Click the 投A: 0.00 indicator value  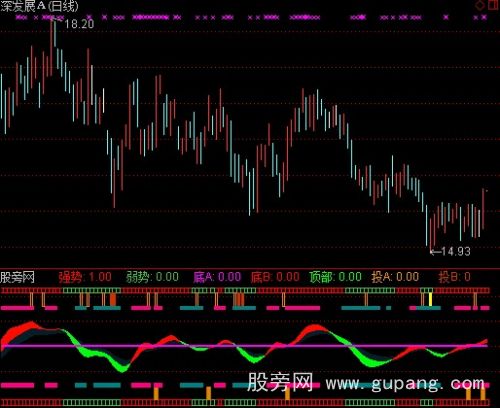[395, 277]
